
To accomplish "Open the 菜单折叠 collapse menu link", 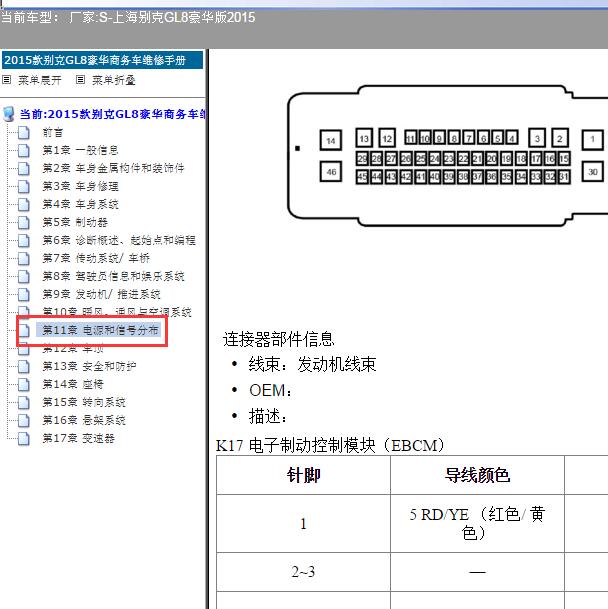I will point(113,80).
